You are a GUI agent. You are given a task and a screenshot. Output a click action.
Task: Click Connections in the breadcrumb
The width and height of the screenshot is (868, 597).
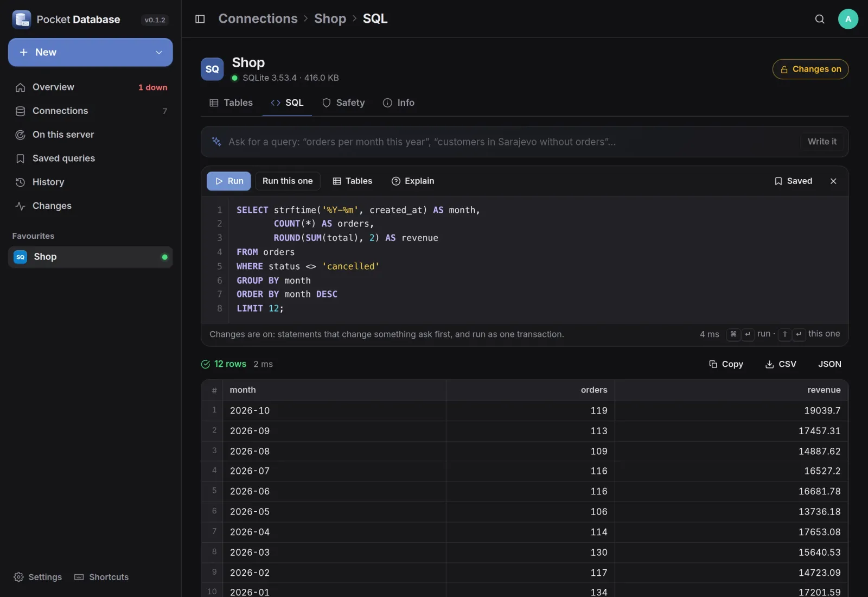(258, 18)
